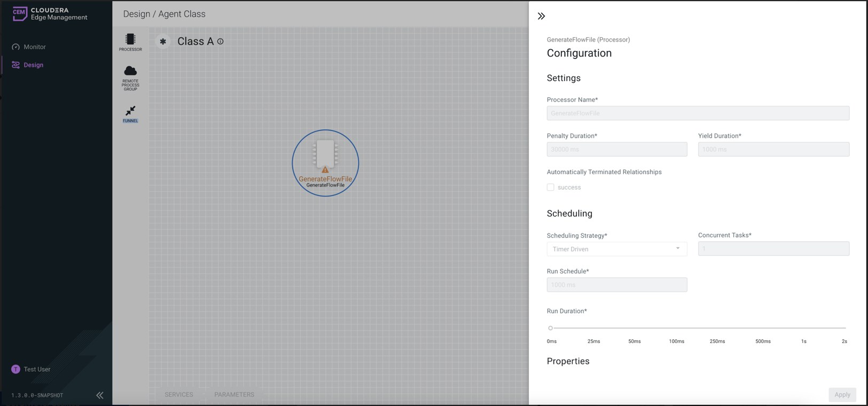Viewport: 868px width, 406px height.
Task: Click the info icon next to Class A
Action: point(221,42)
